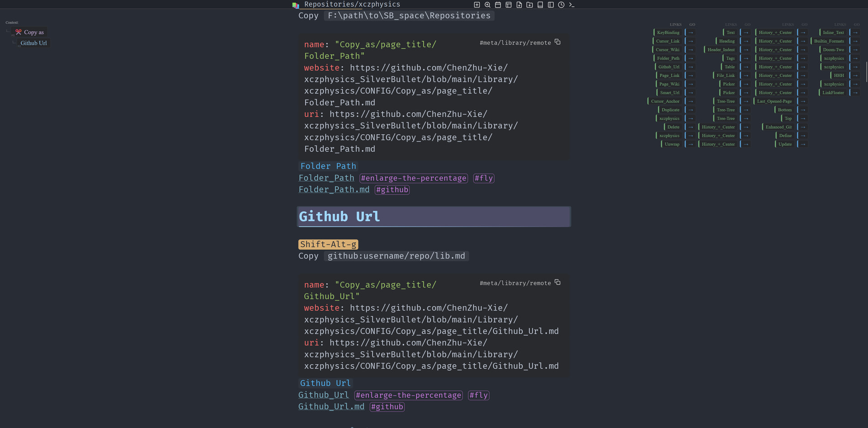Click the KeyBinding link button
This screenshot has width=868, height=428.
[668, 33]
